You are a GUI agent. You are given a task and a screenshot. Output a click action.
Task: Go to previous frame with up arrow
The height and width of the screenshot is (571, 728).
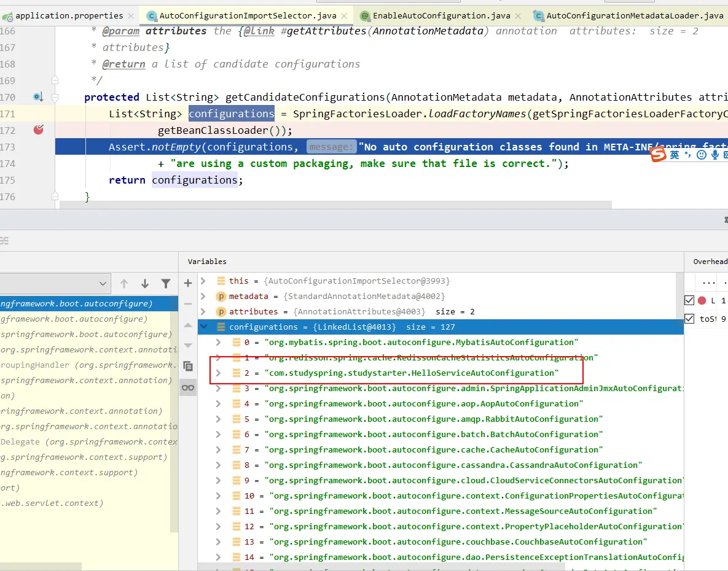tap(124, 284)
